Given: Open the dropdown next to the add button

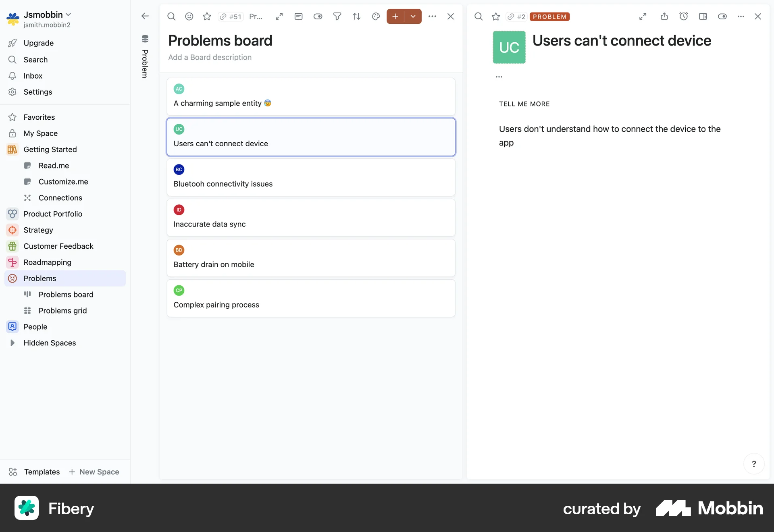Looking at the screenshot, I should [x=413, y=17].
